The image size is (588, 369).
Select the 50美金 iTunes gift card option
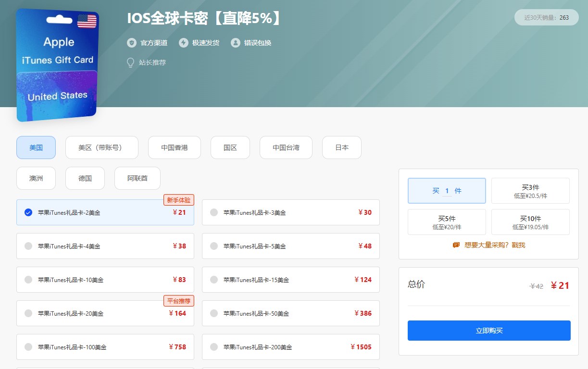291,313
